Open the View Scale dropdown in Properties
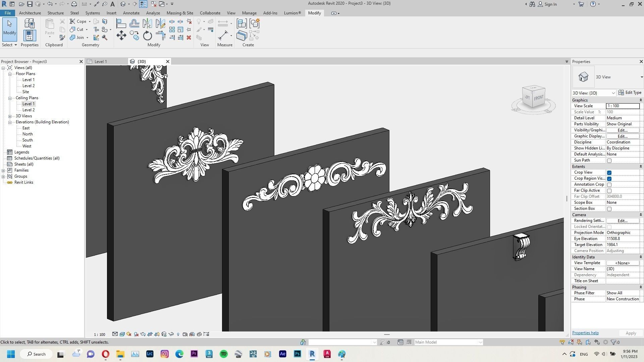The width and height of the screenshot is (644, 362). click(x=622, y=106)
